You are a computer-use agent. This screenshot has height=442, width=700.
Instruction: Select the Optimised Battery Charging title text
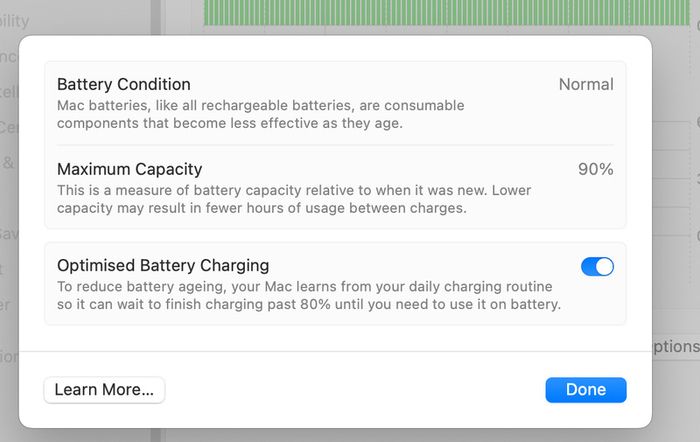click(x=163, y=266)
